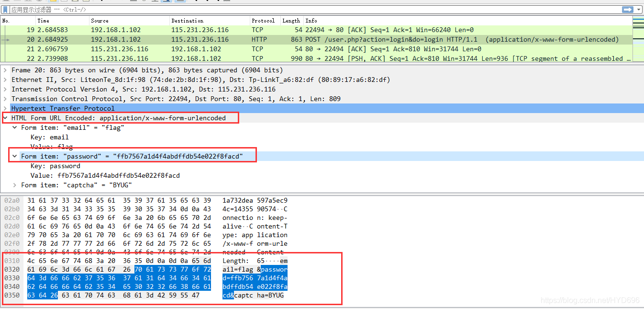Click destination 115.231.236.116 in packet 20

pyautogui.click(x=200, y=39)
